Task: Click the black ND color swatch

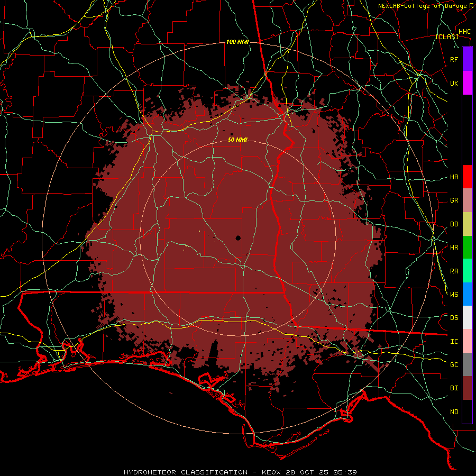Action: (x=467, y=411)
